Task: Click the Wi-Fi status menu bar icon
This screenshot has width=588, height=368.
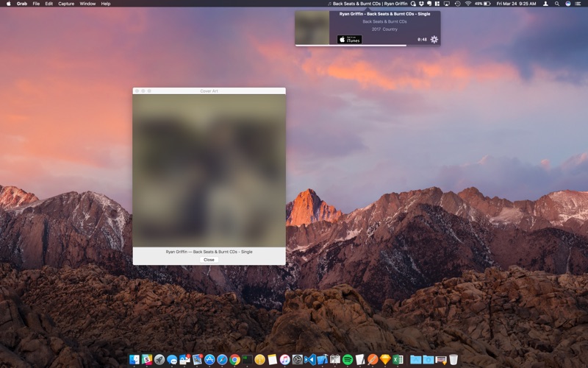Action: [468, 4]
